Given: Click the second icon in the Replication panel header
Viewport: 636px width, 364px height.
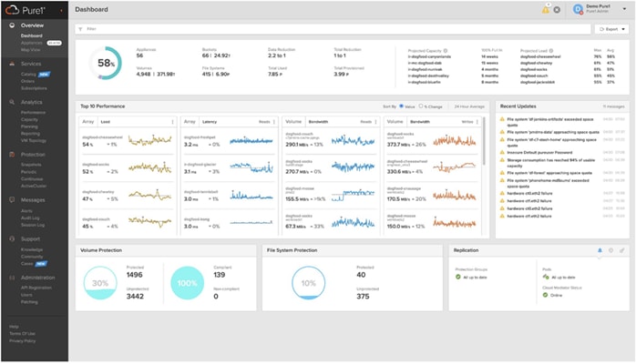Looking at the screenshot, I should (610, 250).
